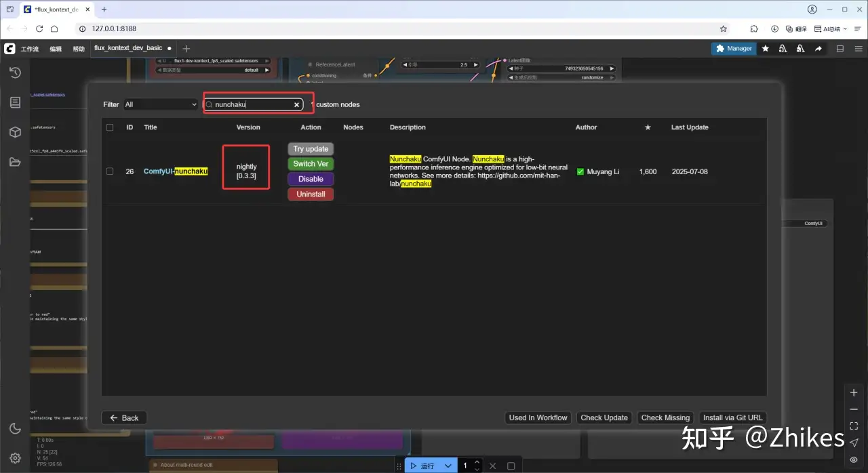Viewport: 868px width, 473px height.
Task: Cancel current run with X icon
Action: (493, 466)
